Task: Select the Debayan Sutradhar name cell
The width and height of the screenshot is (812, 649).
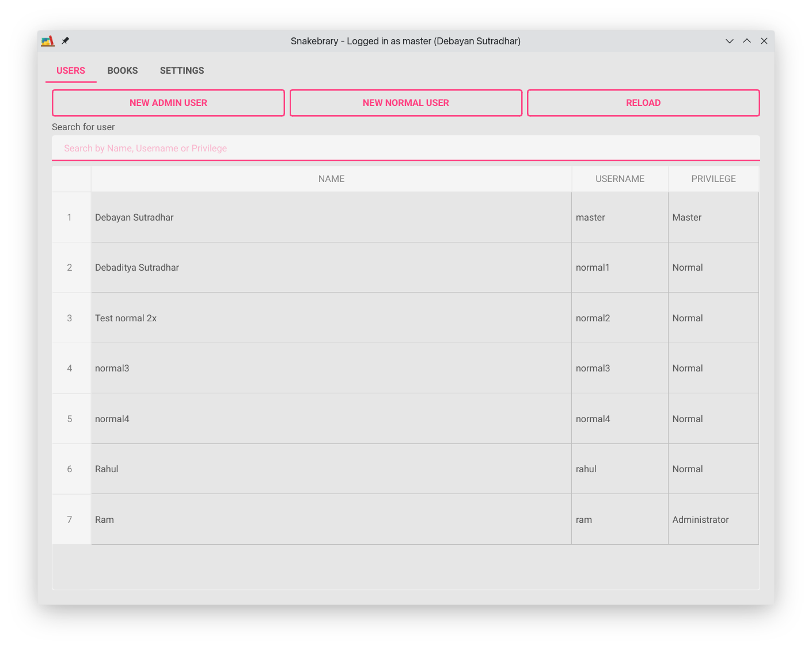Action: pyautogui.click(x=331, y=217)
